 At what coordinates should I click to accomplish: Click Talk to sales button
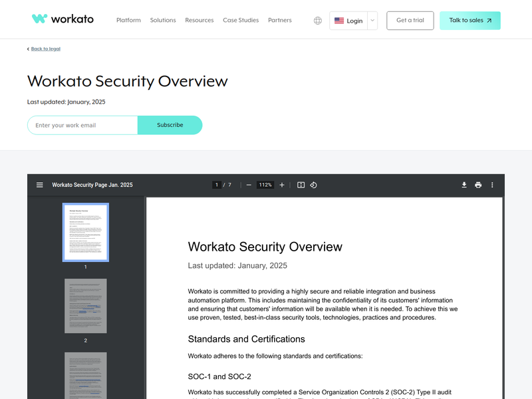[x=470, y=21]
